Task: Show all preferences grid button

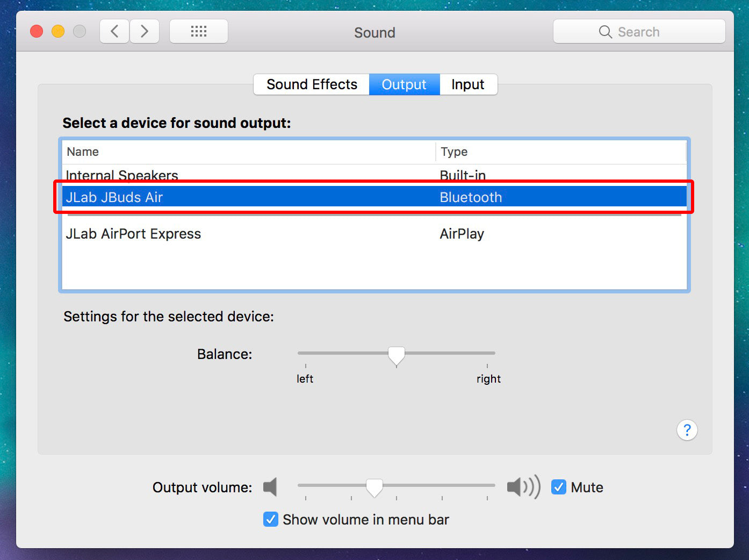Action: point(199,31)
